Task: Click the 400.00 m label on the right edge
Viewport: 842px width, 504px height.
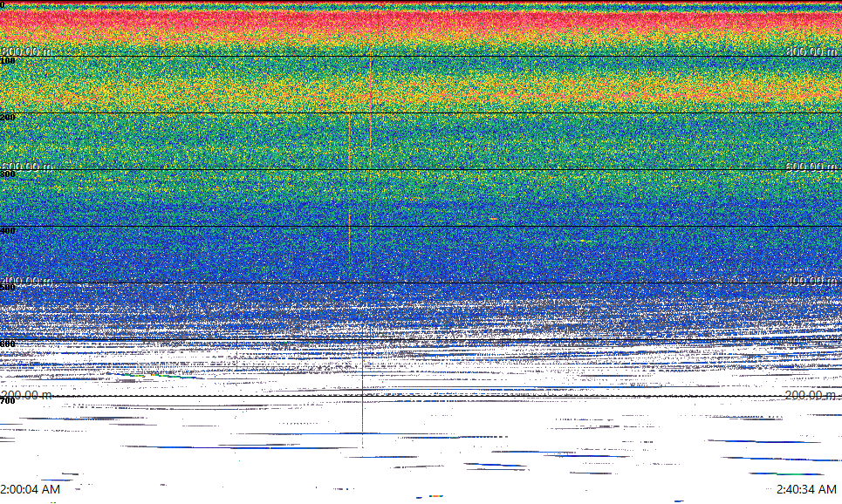Action: [811, 281]
